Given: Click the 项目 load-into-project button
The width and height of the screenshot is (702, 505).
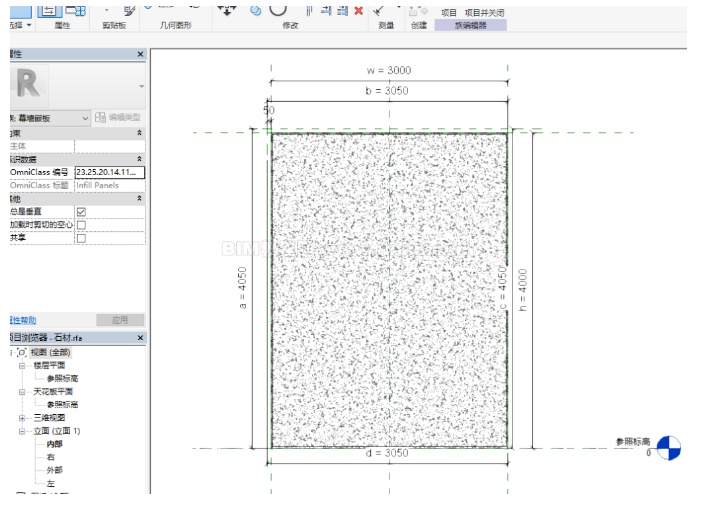Looking at the screenshot, I should (449, 13).
